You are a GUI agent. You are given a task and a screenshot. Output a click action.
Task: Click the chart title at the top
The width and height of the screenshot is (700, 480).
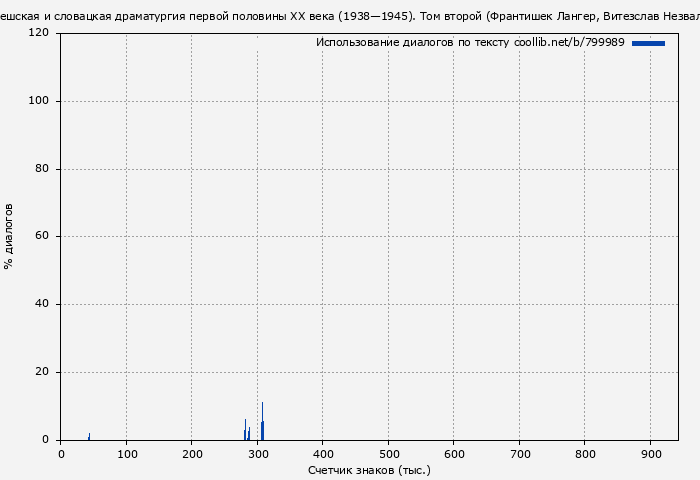pyautogui.click(x=350, y=17)
